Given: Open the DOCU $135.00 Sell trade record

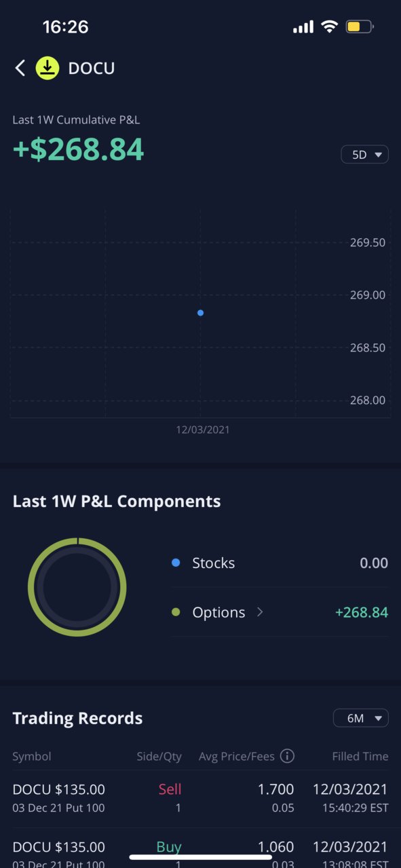Looking at the screenshot, I should (x=200, y=798).
